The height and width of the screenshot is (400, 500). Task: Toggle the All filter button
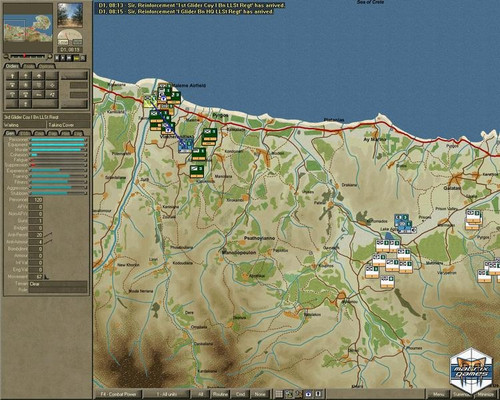tap(201, 394)
